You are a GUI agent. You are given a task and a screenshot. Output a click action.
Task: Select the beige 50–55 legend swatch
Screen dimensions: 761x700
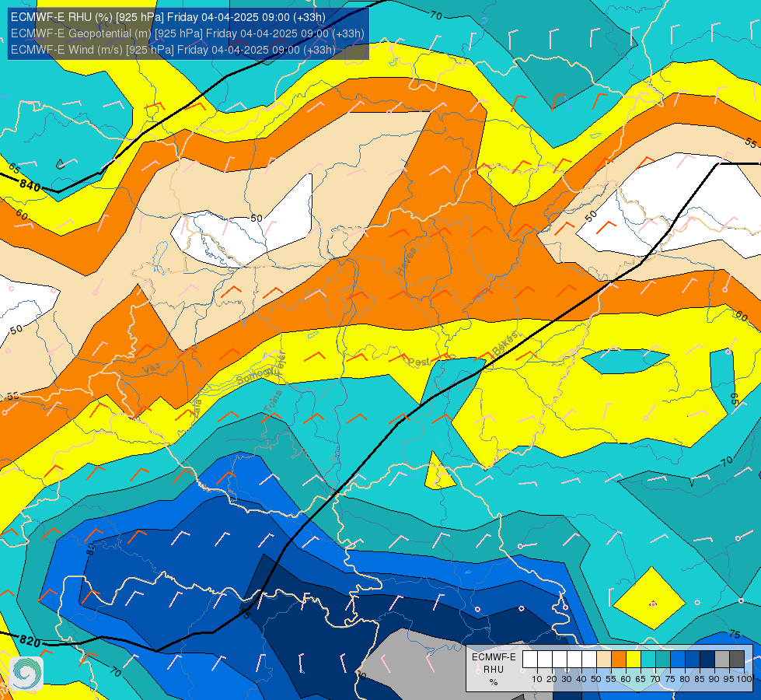pyautogui.click(x=604, y=660)
